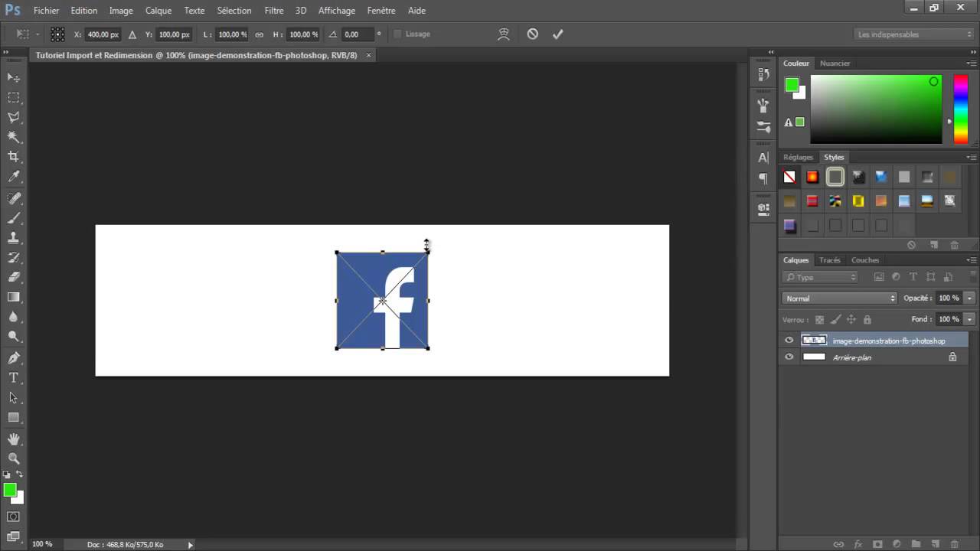980x551 pixels.
Task: Open the Styles panel flyout menu
Action: click(x=971, y=158)
